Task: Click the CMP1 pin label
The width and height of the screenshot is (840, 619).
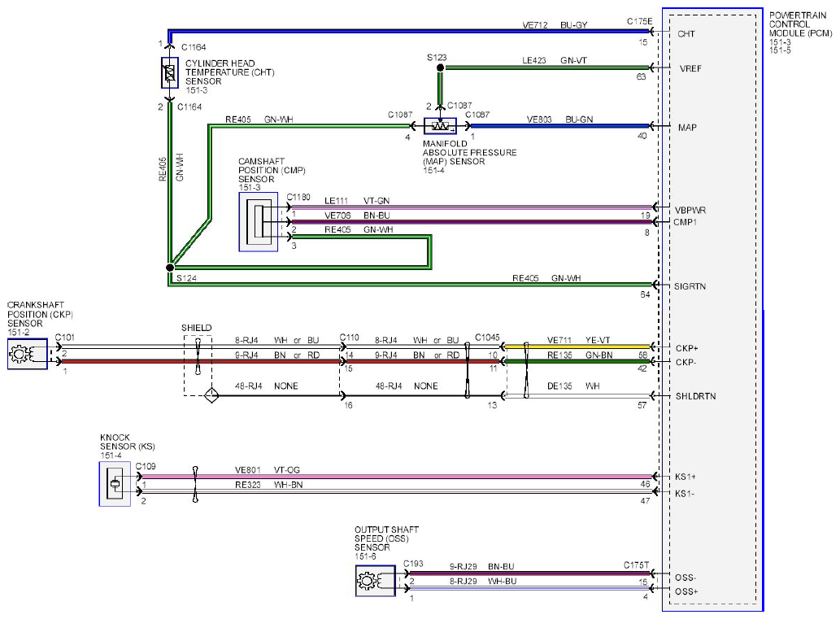Action: [685, 222]
